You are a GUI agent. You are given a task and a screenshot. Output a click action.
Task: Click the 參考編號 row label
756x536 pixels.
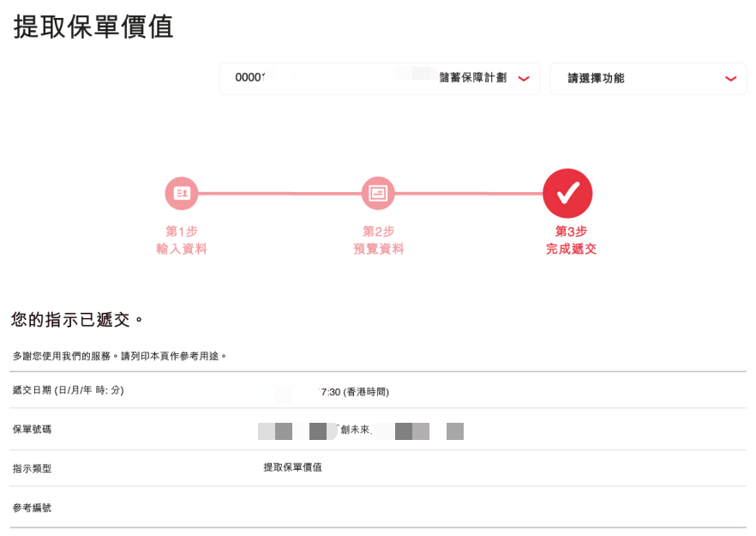point(32,508)
